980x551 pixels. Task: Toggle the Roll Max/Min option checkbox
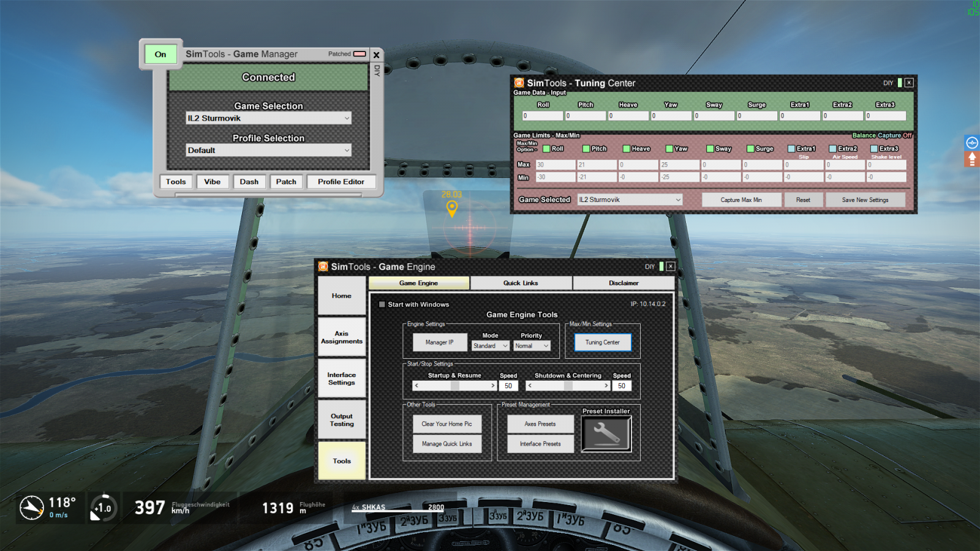coord(546,149)
